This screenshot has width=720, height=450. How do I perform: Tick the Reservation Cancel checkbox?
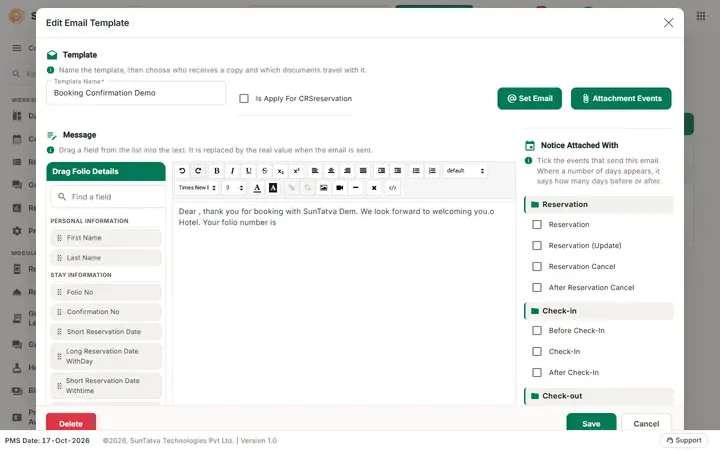pos(537,267)
